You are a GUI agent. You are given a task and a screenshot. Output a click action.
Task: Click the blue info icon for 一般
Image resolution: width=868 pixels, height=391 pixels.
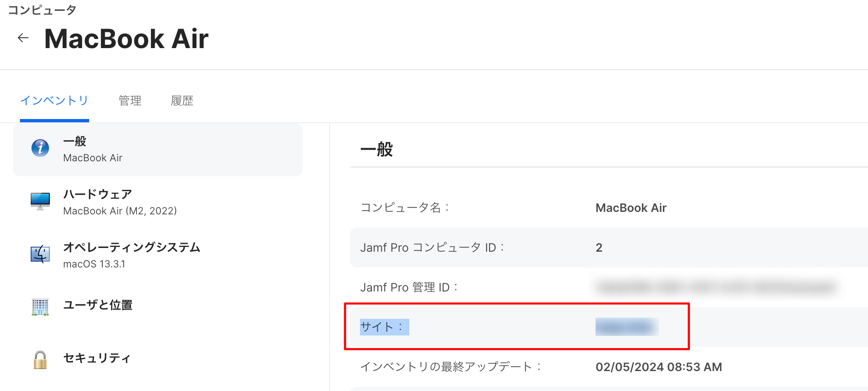click(x=40, y=148)
